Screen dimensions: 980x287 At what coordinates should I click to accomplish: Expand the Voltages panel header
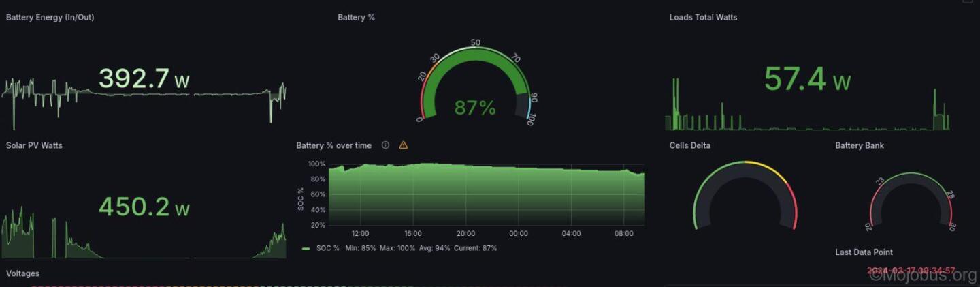click(22, 273)
